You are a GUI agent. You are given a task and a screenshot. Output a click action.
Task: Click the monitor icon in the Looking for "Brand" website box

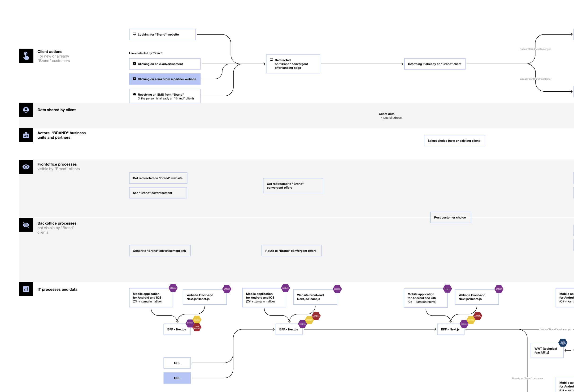click(134, 34)
